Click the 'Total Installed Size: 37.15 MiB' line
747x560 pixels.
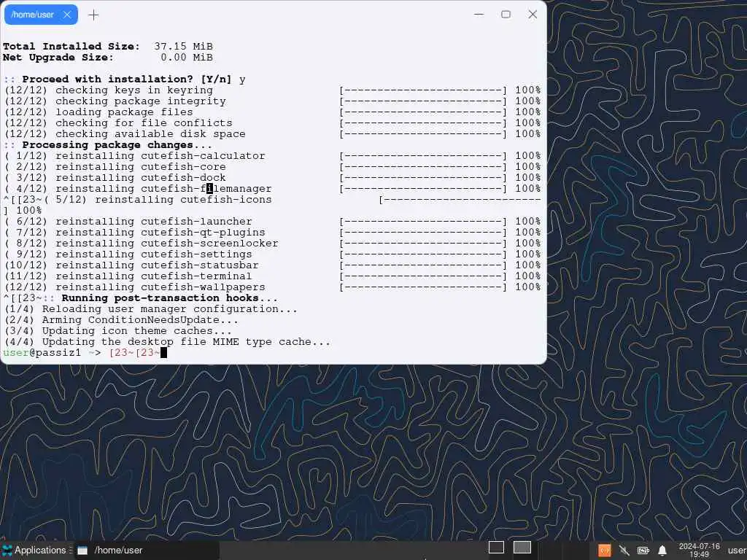(x=108, y=46)
